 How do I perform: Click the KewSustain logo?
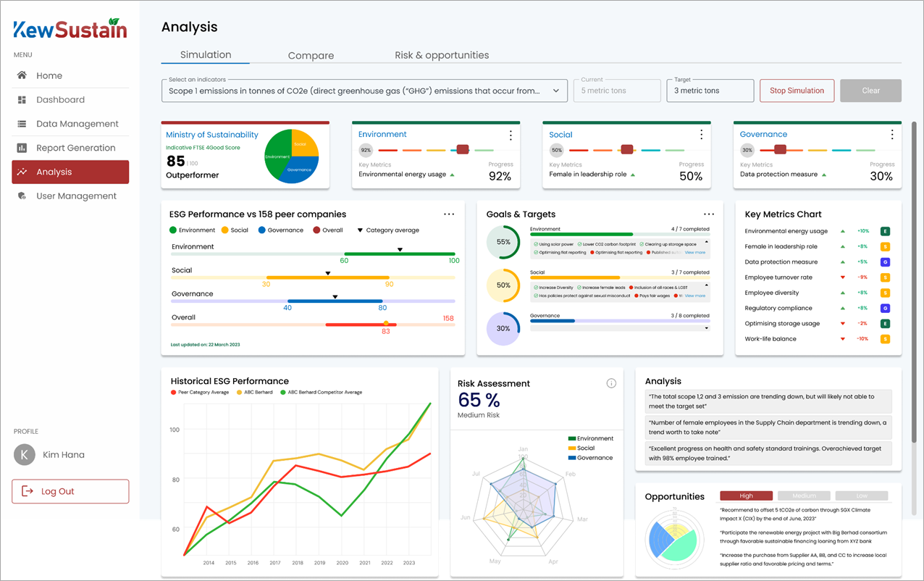tap(69, 30)
